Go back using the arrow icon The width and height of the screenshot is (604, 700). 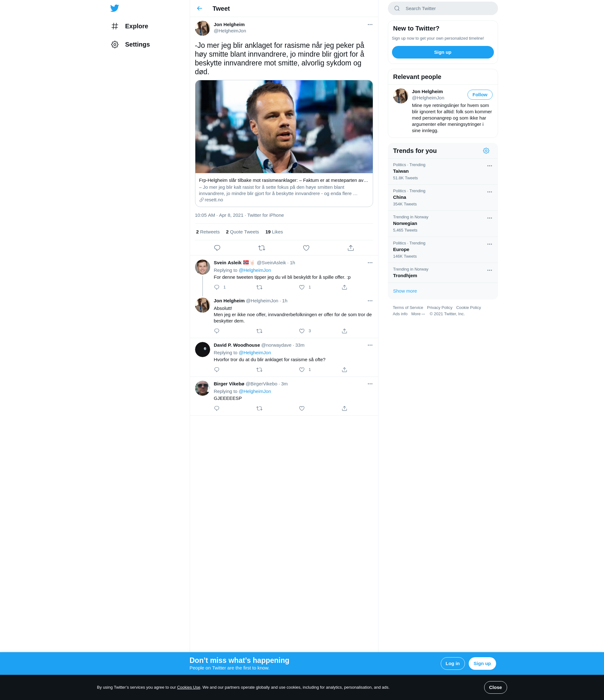[200, 8]
